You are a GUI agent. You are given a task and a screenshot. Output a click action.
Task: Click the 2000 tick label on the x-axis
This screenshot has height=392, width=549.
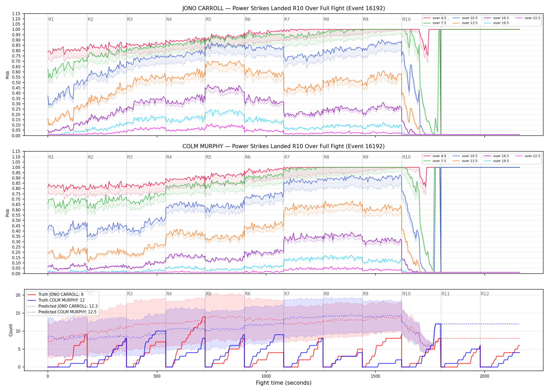tap(484, 376)
